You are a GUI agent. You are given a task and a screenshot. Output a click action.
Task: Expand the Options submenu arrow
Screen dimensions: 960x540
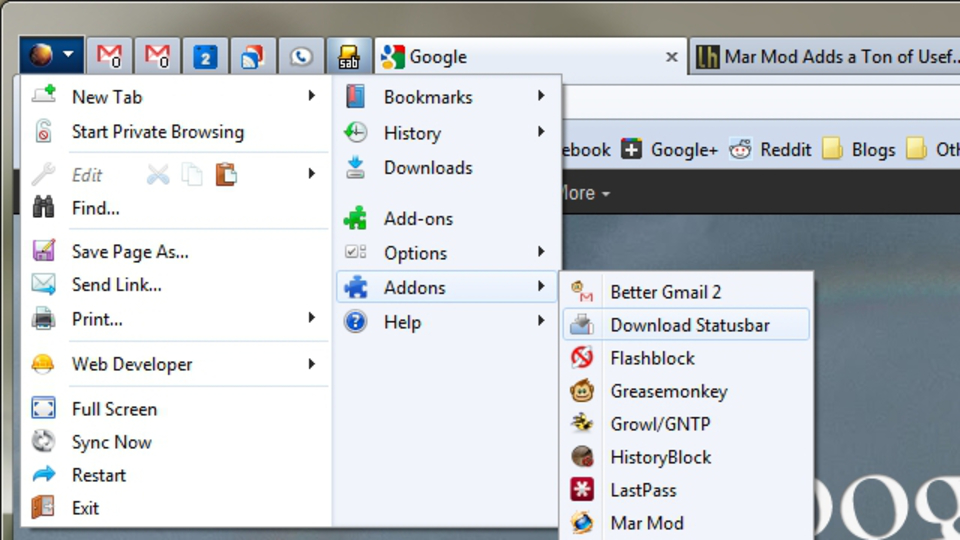click(541, 252)
